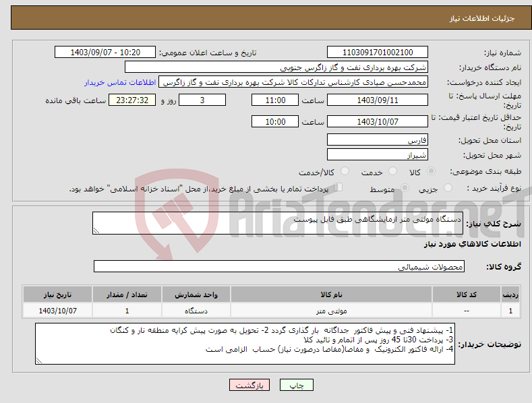The width and height of the screenshot is (532, 403).
Task: Click the buyer organization name field
Action: point(276,67)
